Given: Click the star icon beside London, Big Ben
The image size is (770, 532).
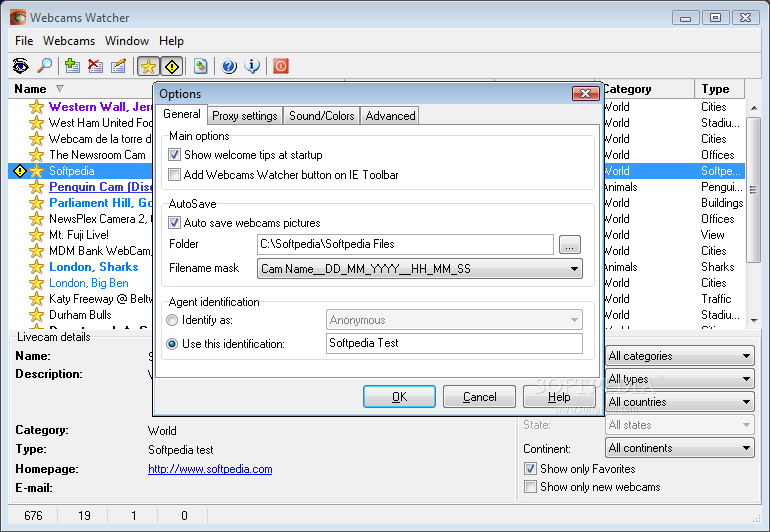Looking at the screenshot, I should [x=36, y=283].
